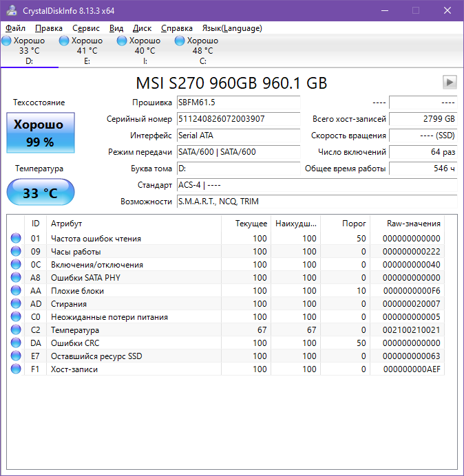Click the Порог column header
The image size is (464, 476).
[x=345, y=224]
